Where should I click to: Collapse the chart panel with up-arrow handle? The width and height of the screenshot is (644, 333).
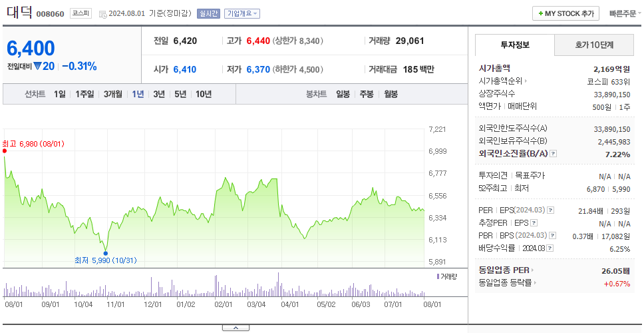point(236,328)
